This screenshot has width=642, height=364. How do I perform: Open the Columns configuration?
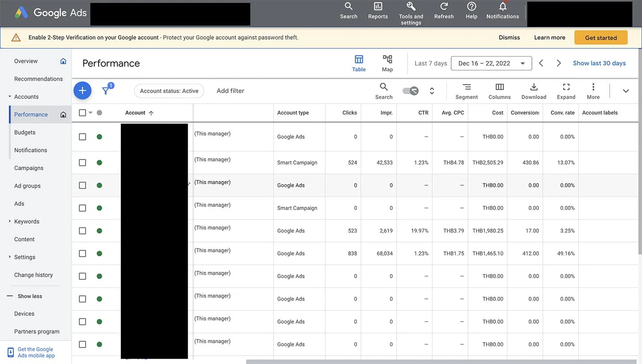click(499, 91)
